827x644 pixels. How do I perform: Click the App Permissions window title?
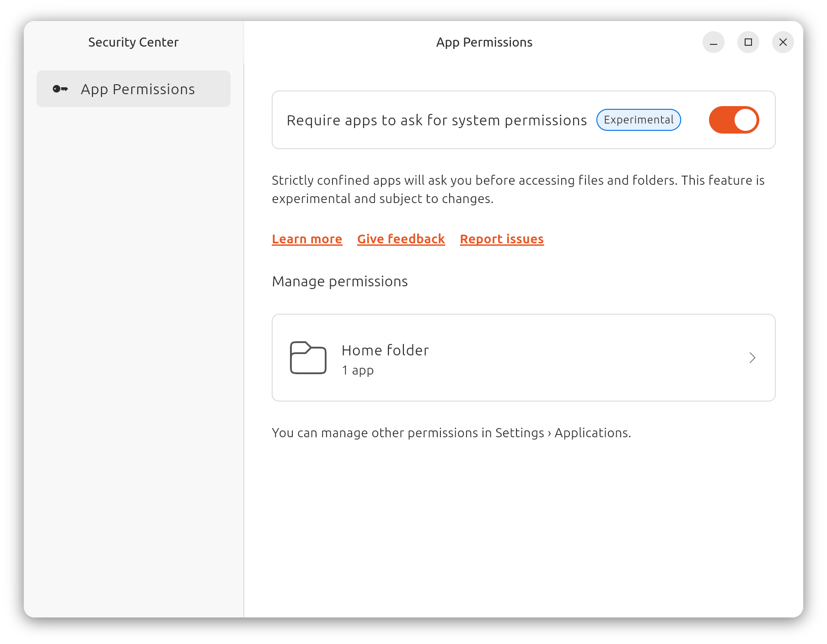pos(483,42)
